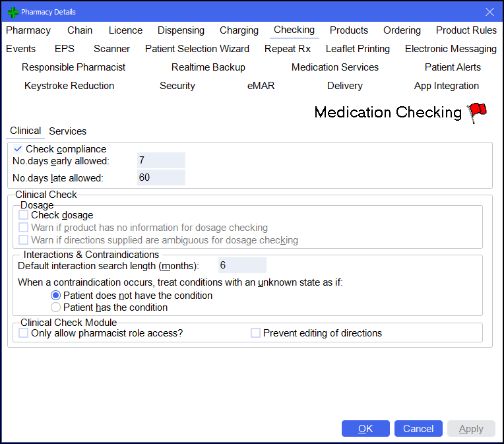This screenshot has height=444, width=504.
Task: Toggle the Check compliance checkbox
Action: (18, 149)
